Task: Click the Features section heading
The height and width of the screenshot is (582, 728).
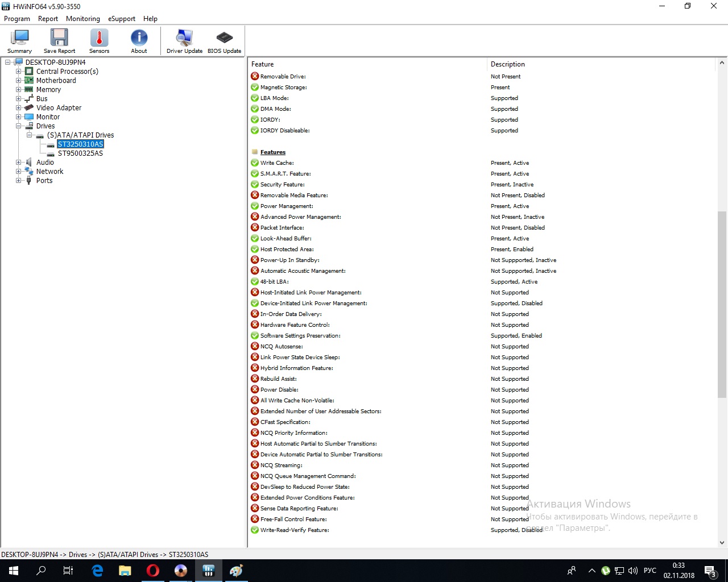Action: click(273, 152)
